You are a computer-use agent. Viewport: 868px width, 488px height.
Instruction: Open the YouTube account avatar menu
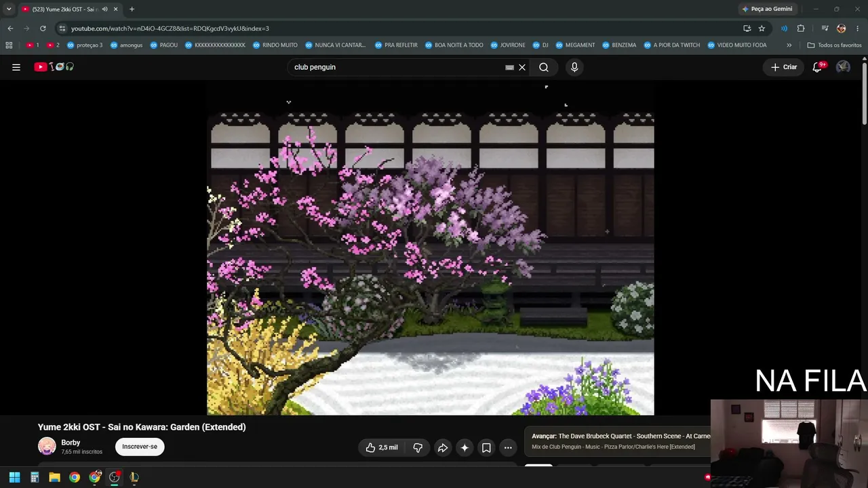tap(844, 67)
